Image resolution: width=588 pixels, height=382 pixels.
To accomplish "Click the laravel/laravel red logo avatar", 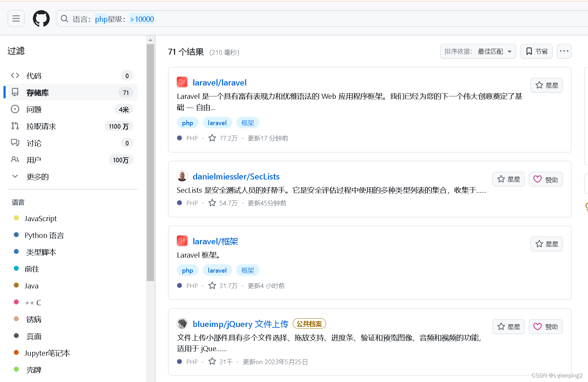I will coord(182,82).
